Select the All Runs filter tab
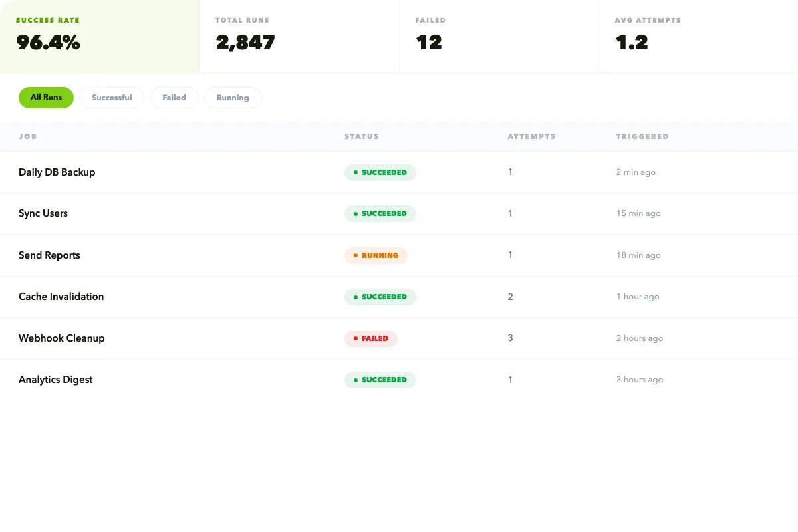Image resolution: width=798 pixels, height=532 pixels. click(x=46, y=97)
